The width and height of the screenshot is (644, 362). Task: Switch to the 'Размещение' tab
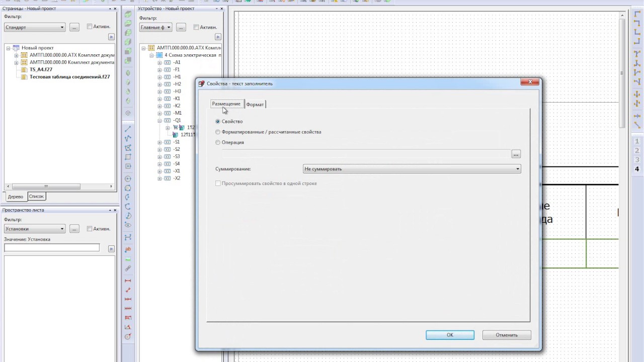click(x=226, y=104)
